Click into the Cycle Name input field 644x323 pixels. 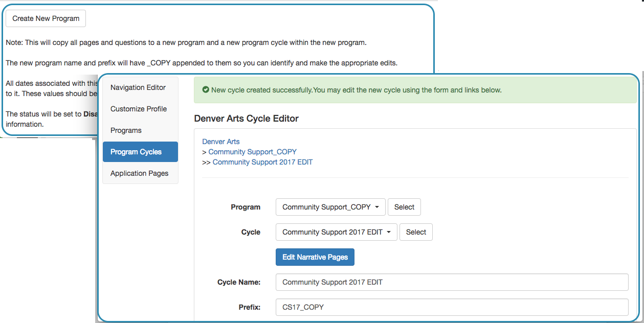(452, 282)
